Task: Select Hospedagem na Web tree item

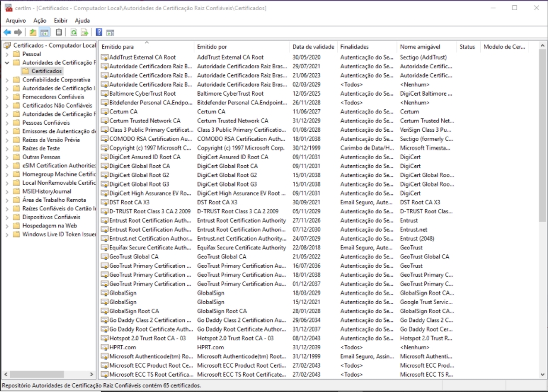Action: (x=49, y=226)
